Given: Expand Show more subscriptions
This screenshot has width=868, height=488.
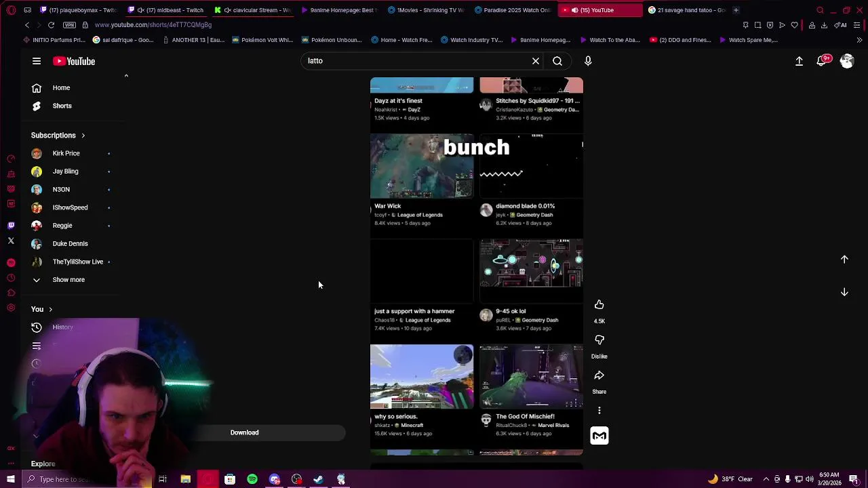Looking at the screenshot, I should coord(68,279).
